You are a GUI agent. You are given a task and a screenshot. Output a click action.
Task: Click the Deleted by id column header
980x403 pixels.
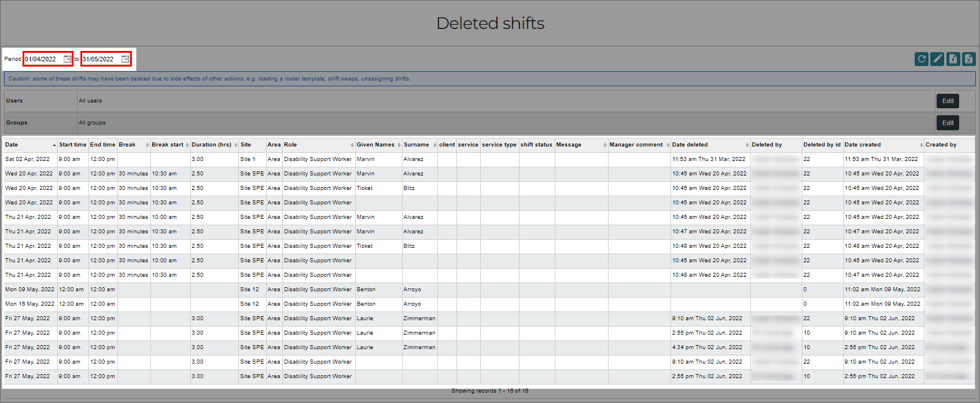click(x=822, y=145)
